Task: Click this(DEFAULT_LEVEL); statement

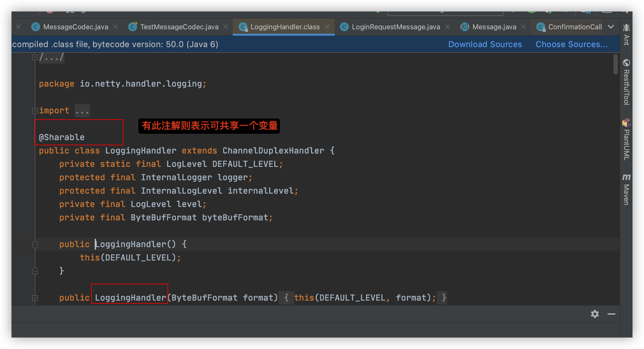Action: [x=130, y=258]
